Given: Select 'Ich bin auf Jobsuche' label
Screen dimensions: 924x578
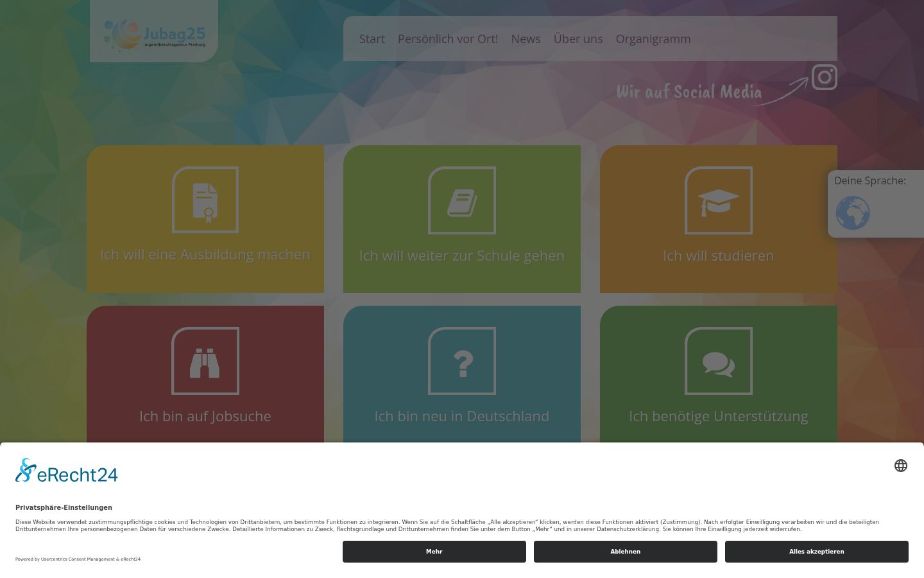Looking at the screenshot, I should [x=205, y=416].
